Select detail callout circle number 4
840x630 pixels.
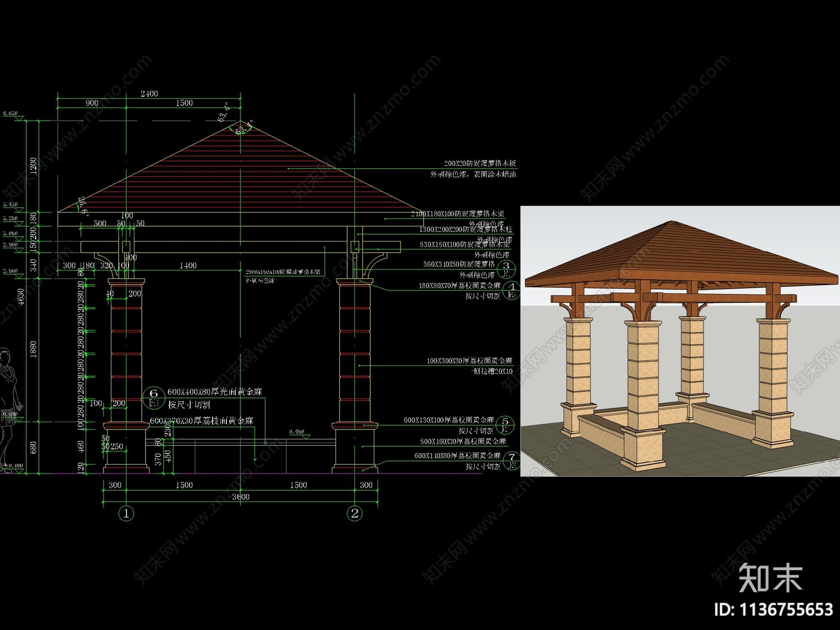(x=512, y=289)
